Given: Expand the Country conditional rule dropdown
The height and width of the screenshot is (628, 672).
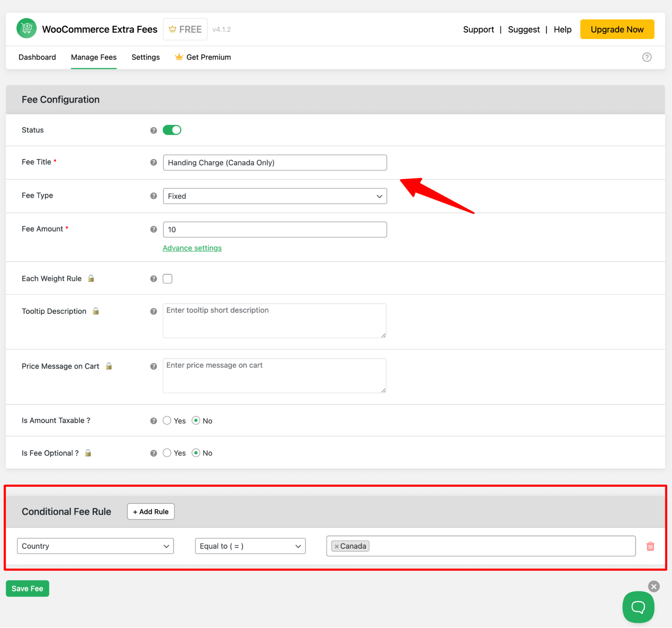Looking at the screenshot, I should (x=94, y=546).
